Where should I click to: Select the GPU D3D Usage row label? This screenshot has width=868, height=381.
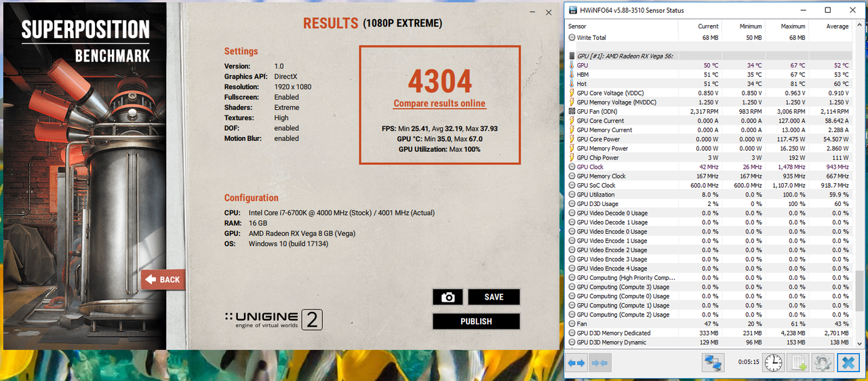click(x=597, y=204)
